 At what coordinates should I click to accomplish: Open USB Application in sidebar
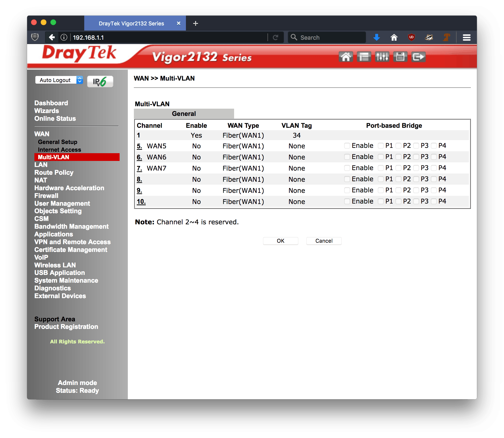coord(59,272)
